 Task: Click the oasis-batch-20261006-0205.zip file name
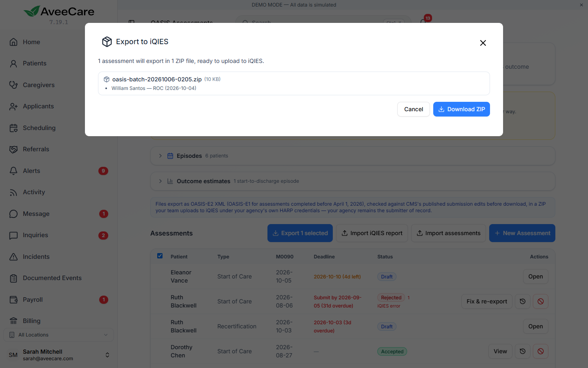click(157, 79)
